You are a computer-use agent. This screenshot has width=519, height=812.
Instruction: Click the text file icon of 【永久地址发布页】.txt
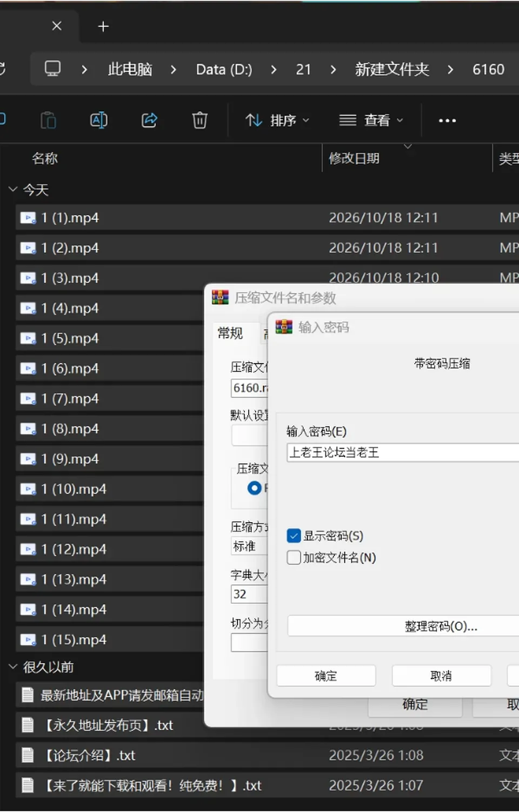[x=28, y=725]
